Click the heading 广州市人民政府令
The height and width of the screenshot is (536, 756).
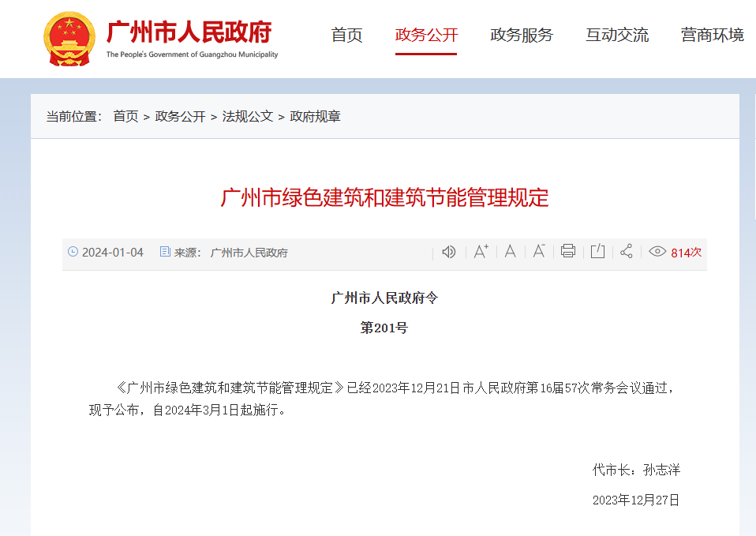[385, 298]
